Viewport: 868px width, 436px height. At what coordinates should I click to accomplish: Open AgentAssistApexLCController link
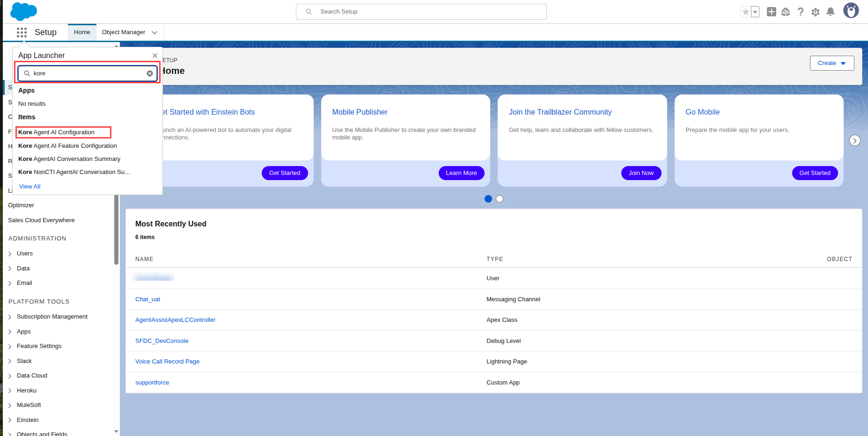tap(175, 320)
